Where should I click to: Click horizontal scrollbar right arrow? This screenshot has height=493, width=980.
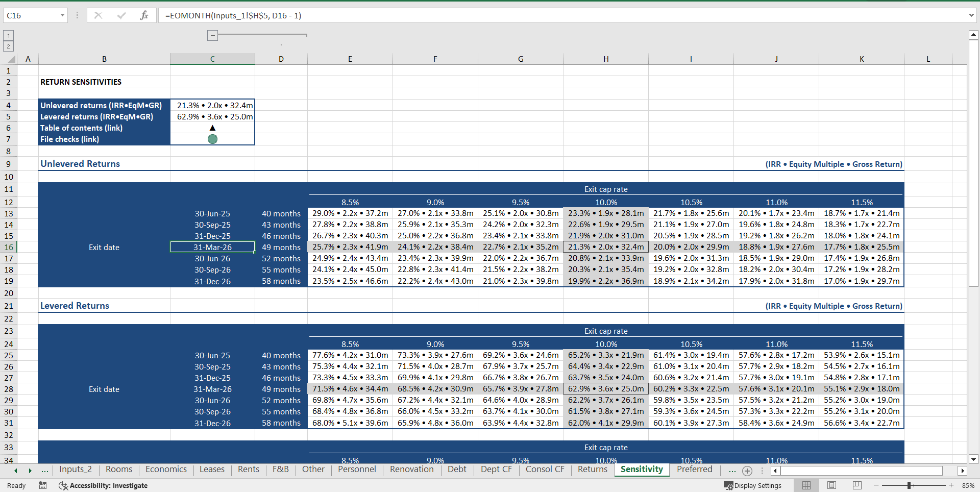click(x=963, y=471)
